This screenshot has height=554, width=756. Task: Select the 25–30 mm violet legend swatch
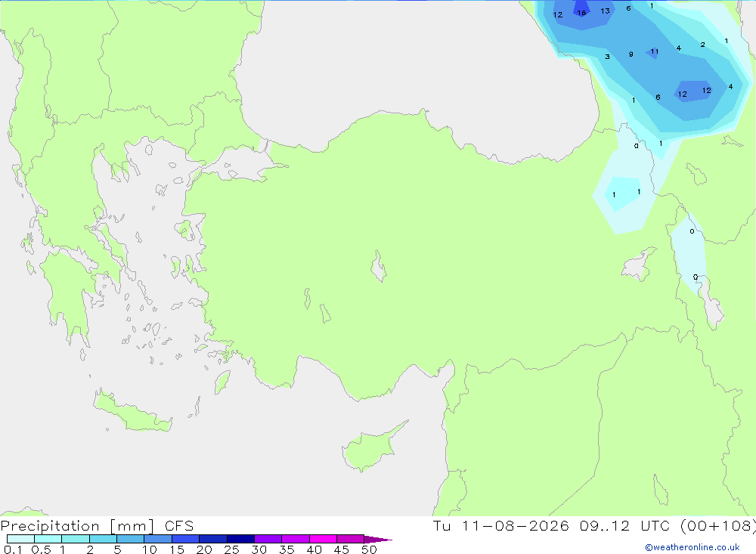pyautogui.click(x=240, y=539)
